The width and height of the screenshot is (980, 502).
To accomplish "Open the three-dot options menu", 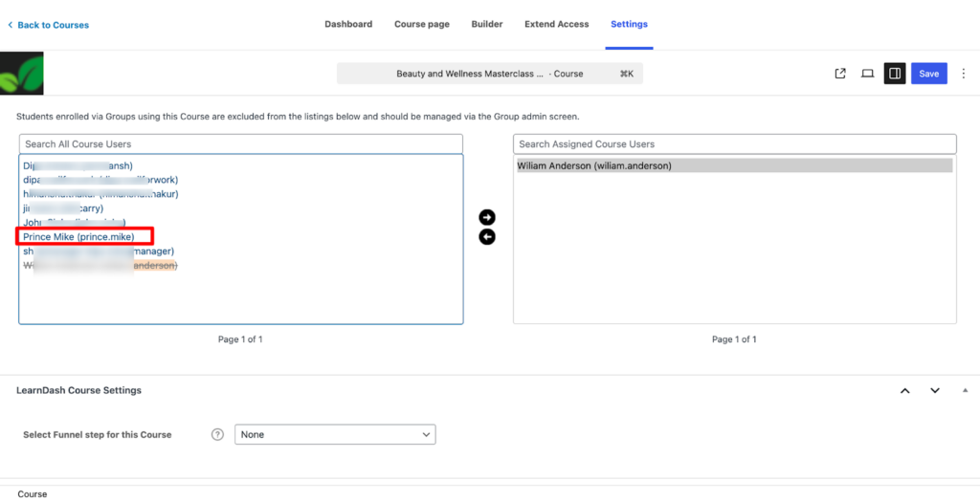I will point(963,74).
